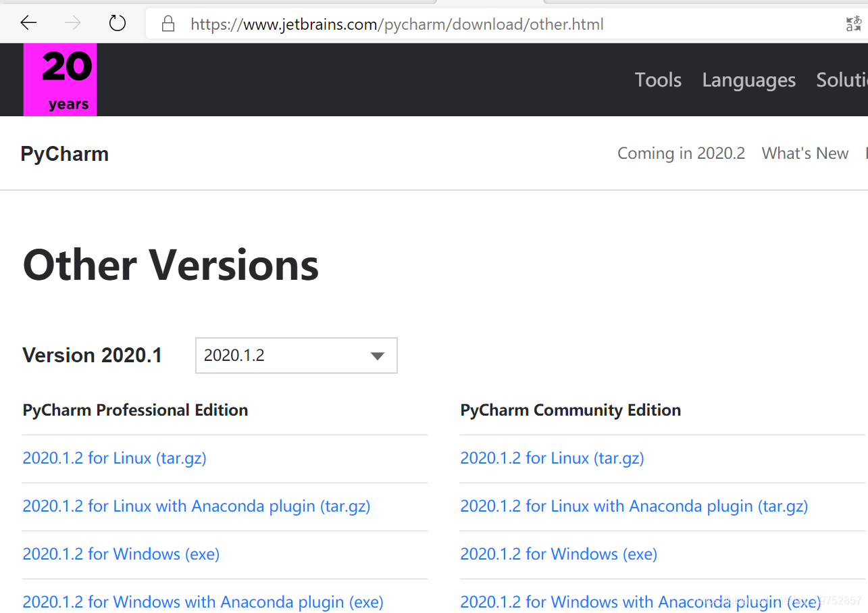Click the Version 2020.1 label
Screen dimensions: 868x613
pos(93,355)
